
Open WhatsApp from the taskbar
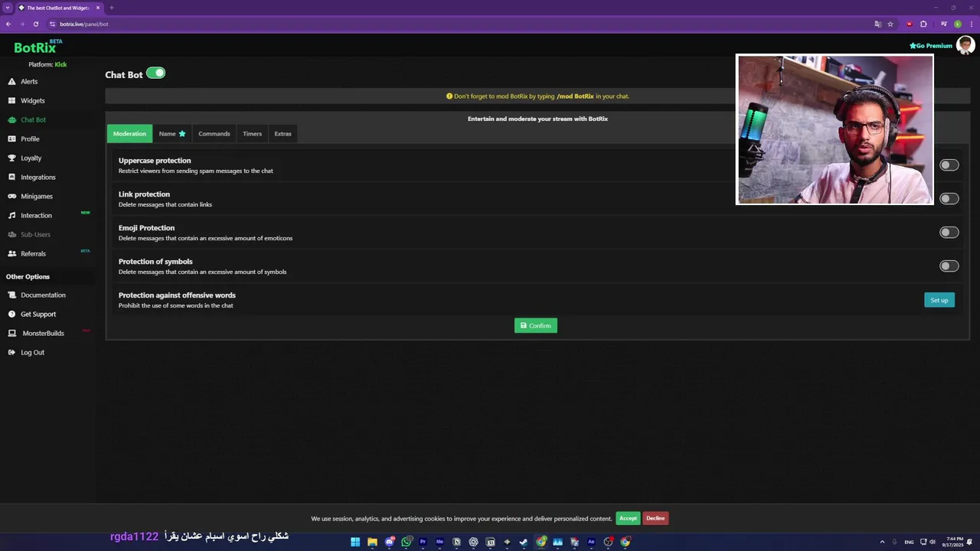406,542
